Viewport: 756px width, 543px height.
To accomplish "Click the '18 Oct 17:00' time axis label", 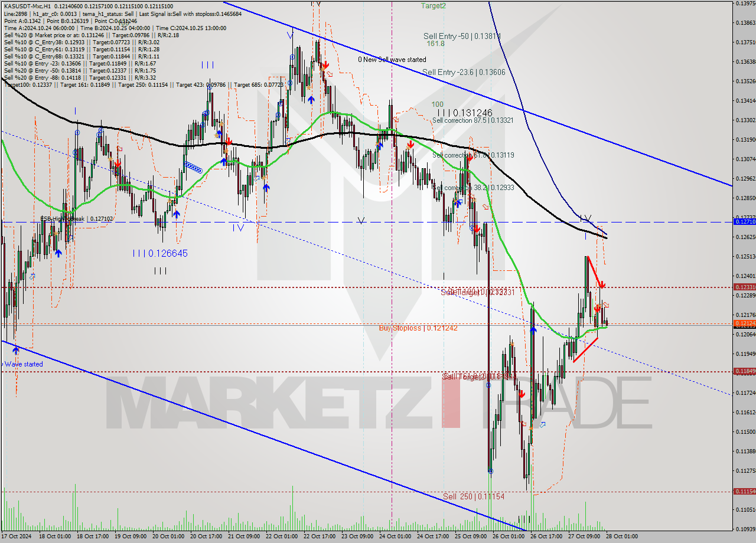I will coord(92,537).
